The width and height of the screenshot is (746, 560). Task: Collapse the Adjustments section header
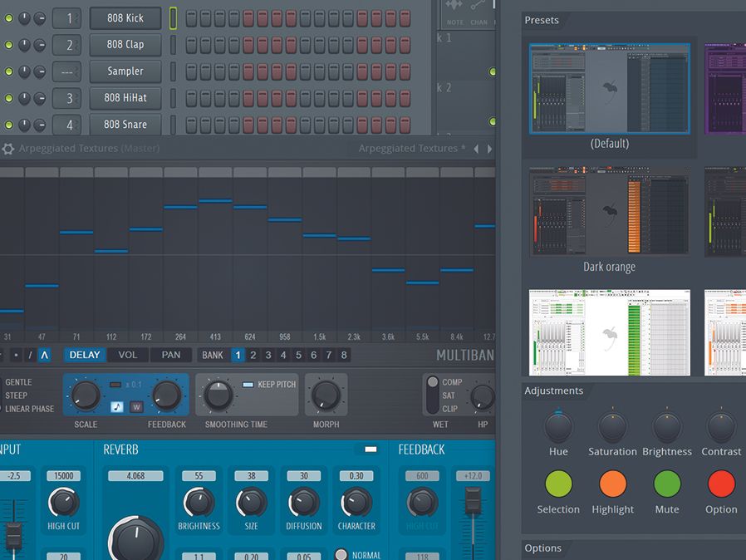(x=553, y=391)
